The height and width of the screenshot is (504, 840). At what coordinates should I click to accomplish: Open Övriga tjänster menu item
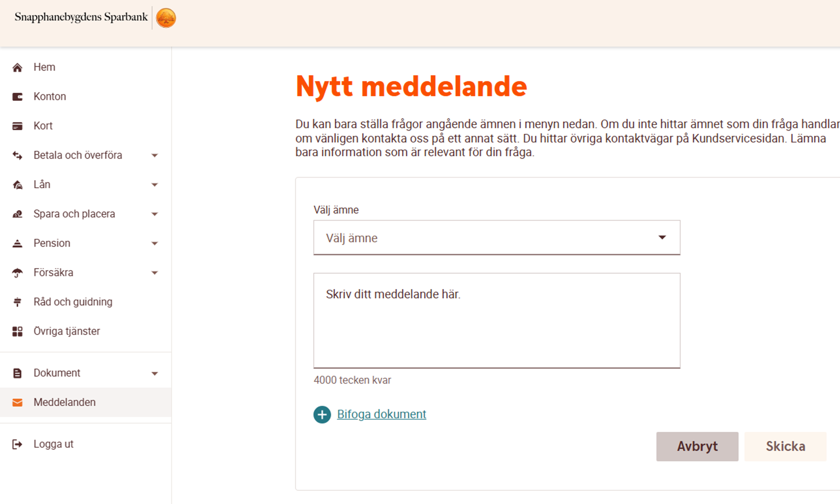pyautogui.click(x=86, y=331)
